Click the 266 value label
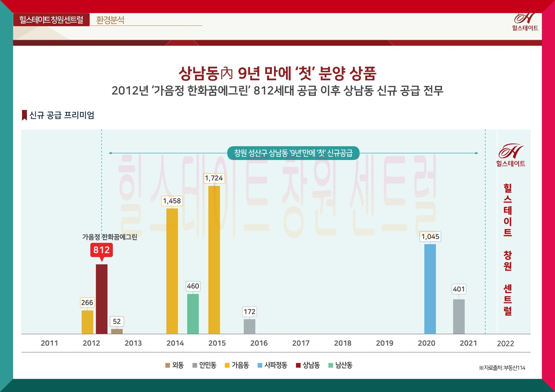 [87, 303]
